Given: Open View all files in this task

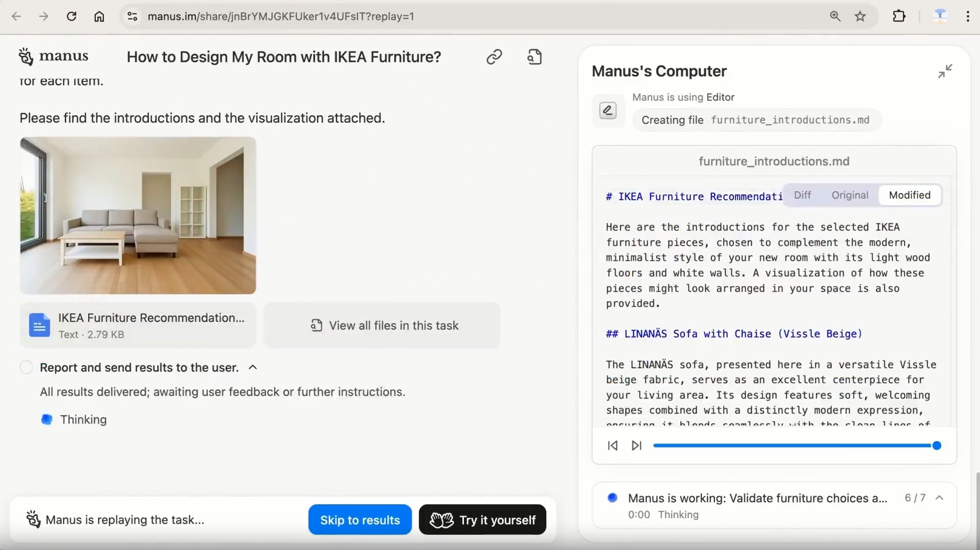Looking at the screenshot, I should tap(382, 326).
